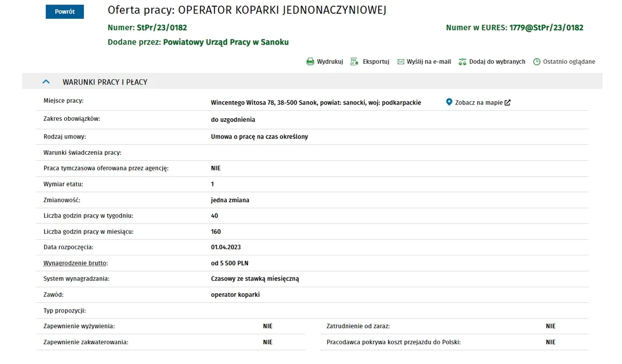
Task: Select Wyślij na e-mail
Action: pos(429,62)
